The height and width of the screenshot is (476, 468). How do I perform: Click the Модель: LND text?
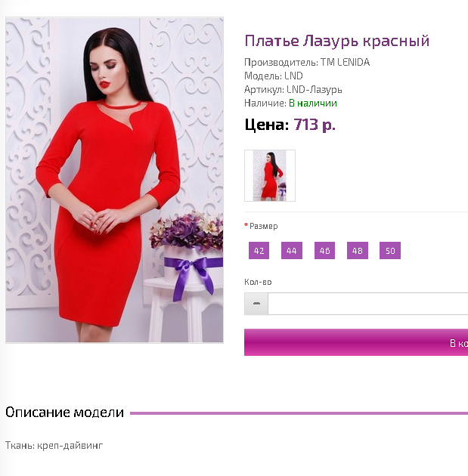click(274, 76)
